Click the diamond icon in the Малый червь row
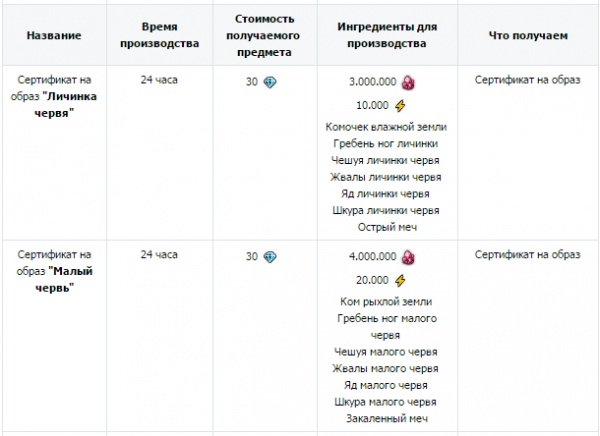The width and height of the screenshot is (600, 436). (270, 257)
